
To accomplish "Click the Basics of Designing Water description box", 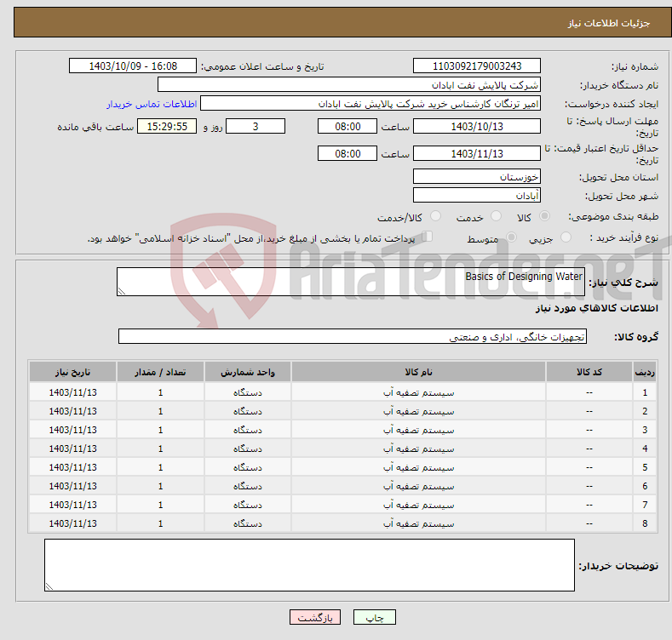I will (x=351, y=282).
